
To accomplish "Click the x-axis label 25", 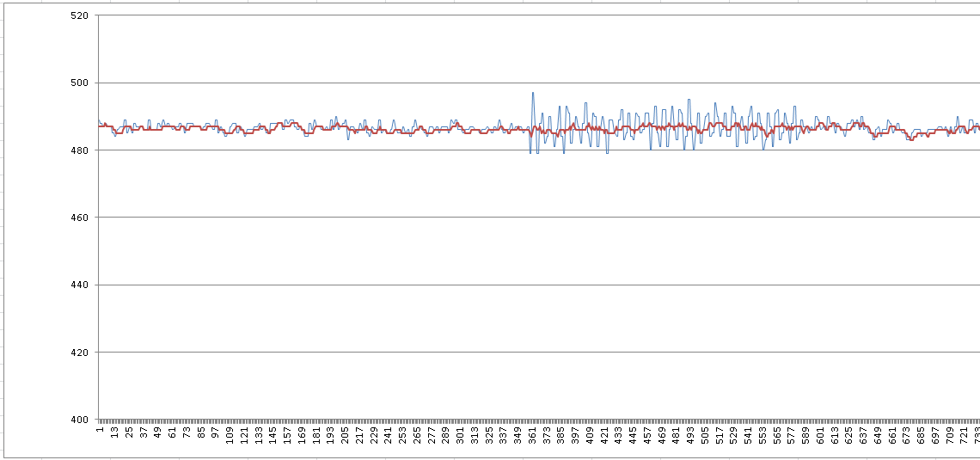I will pyautogui.click(x=129, y=432).
